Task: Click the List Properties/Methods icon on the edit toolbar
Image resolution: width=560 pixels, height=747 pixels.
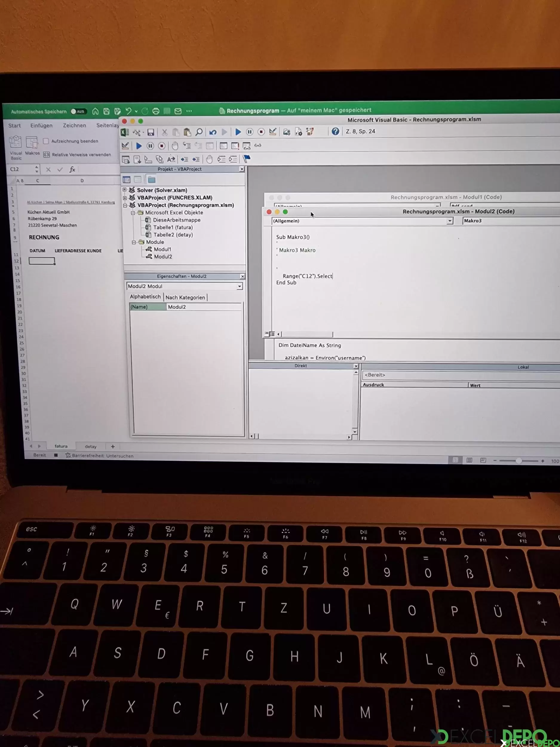Action: [x=126, y=159]
